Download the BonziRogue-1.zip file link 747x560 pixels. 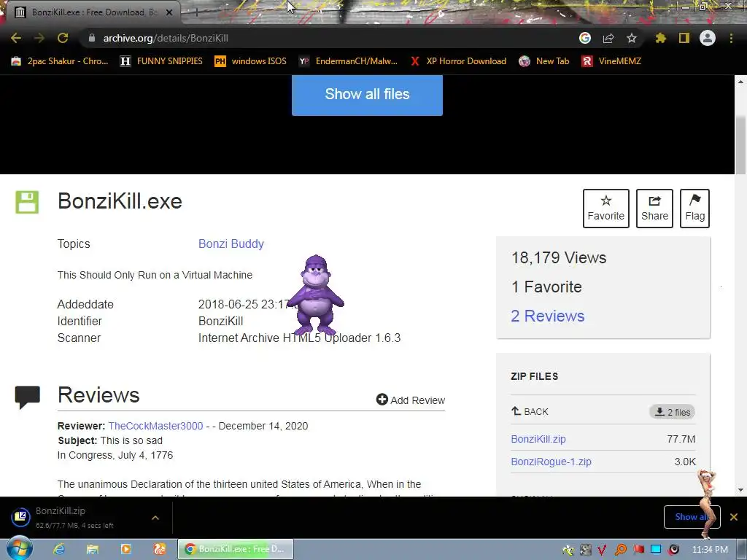pos(551,462)
